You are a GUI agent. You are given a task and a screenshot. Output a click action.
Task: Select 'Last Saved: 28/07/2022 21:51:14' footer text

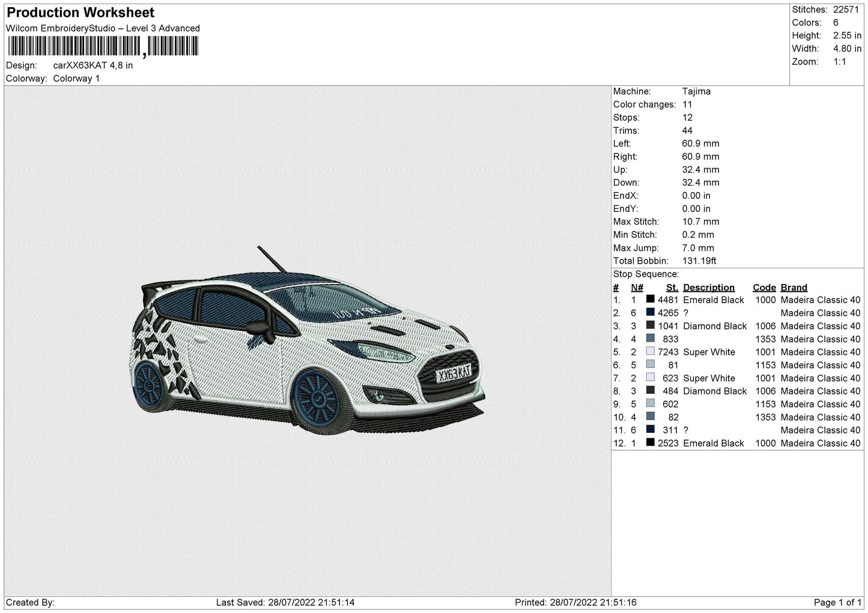point(285,602)
